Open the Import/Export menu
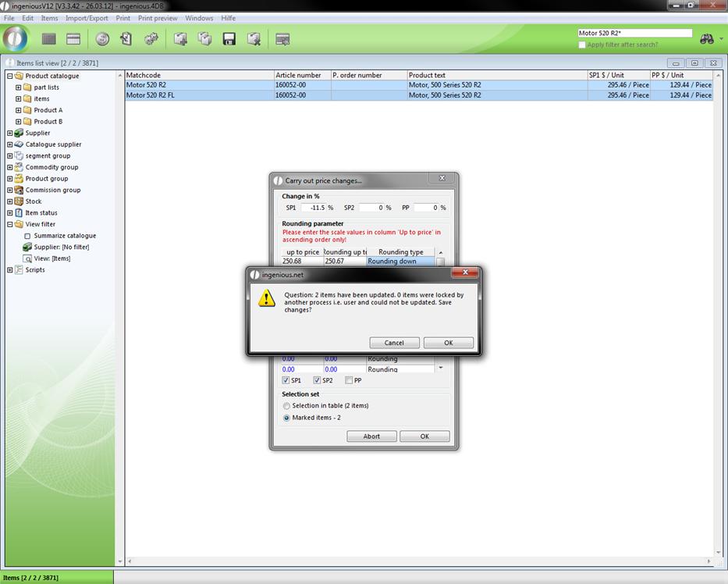This screenshot has width=728, height=584. click(x=87, y=18)
